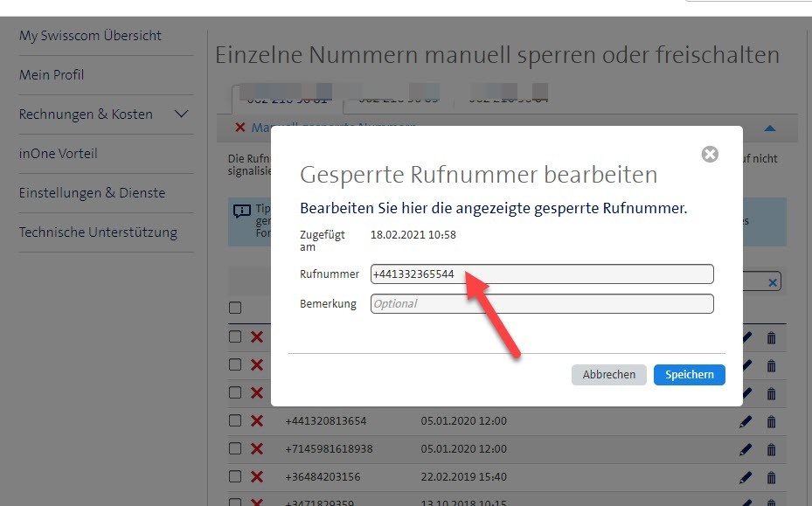
Task: Expand the Rechnungen & Kosten menu chevron
Action: [182, 114]
